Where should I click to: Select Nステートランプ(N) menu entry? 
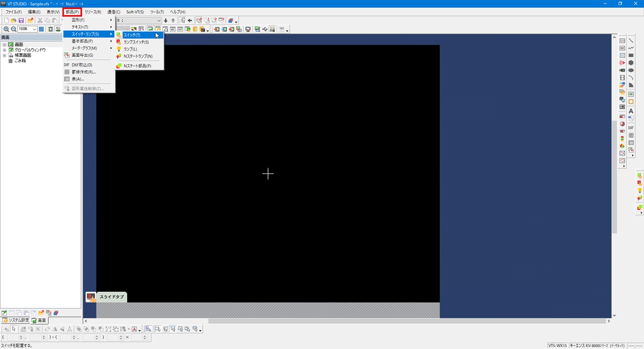[x=138, y=56]
